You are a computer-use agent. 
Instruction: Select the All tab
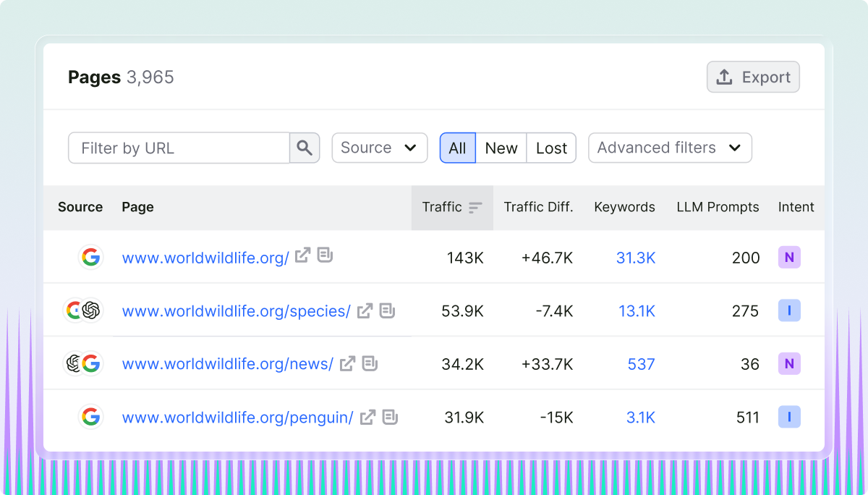coord(457,148)
